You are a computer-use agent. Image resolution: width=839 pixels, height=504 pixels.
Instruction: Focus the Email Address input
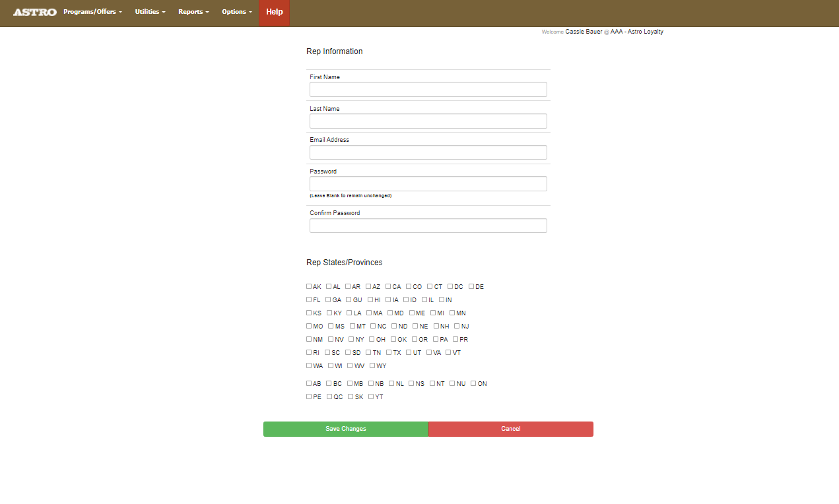tap(428, 152)
